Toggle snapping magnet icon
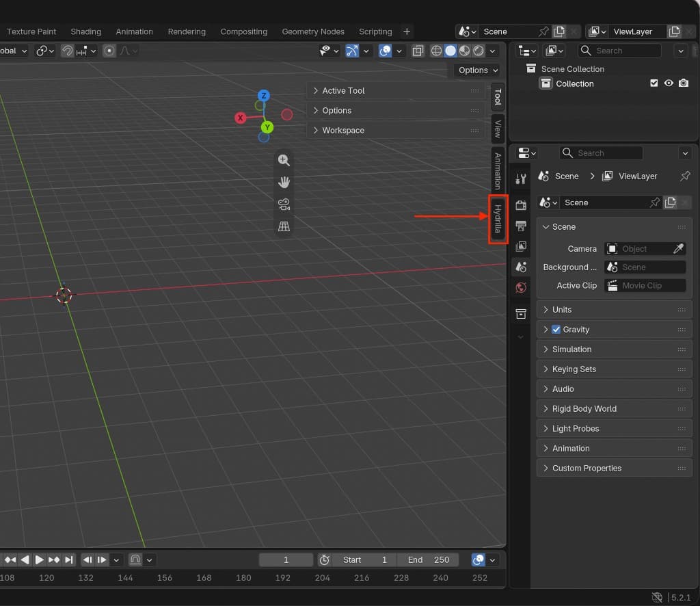The height and width of the screenshot is (606, 700). pos(67,51)
